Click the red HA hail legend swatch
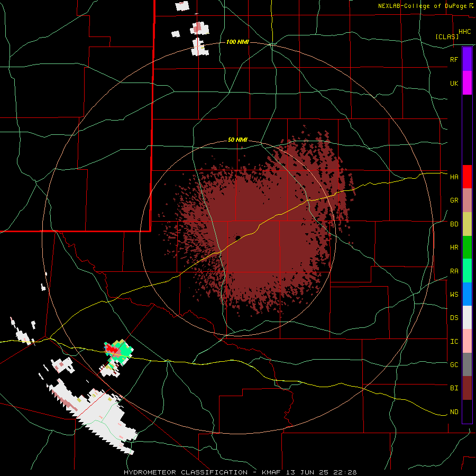476x476 pixels. coord(467,177)
